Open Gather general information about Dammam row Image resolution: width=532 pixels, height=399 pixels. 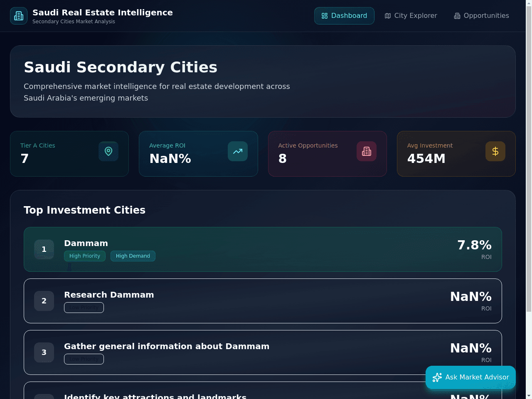(x=263, y=352)
